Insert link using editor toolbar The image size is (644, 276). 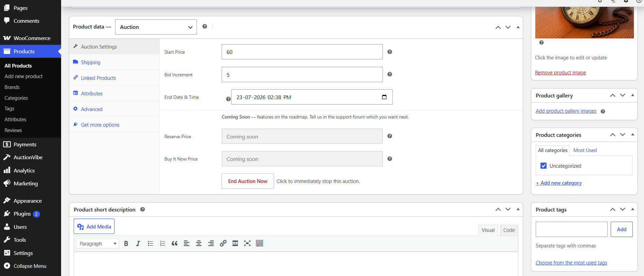(x=223, y=243)
